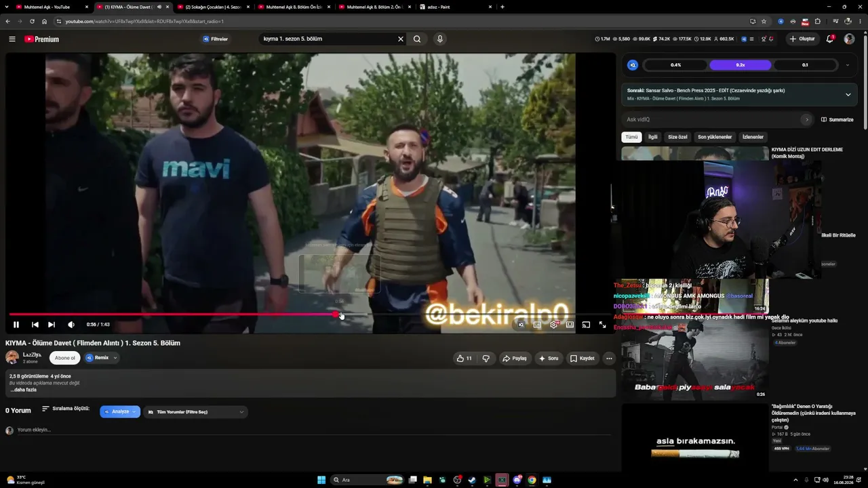Share the video via Paylaş

point(515,358)
